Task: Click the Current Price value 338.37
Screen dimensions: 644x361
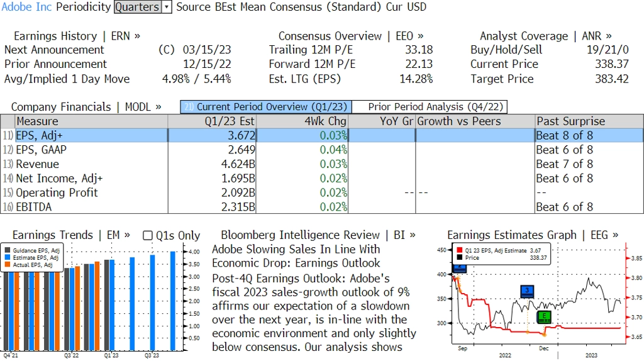Action: coord(612,65)
